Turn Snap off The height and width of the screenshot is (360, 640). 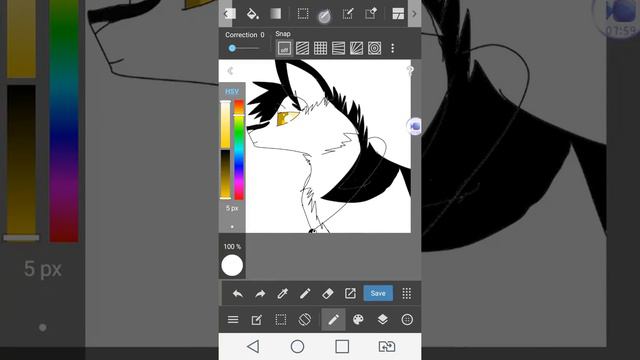coord(284,49)
